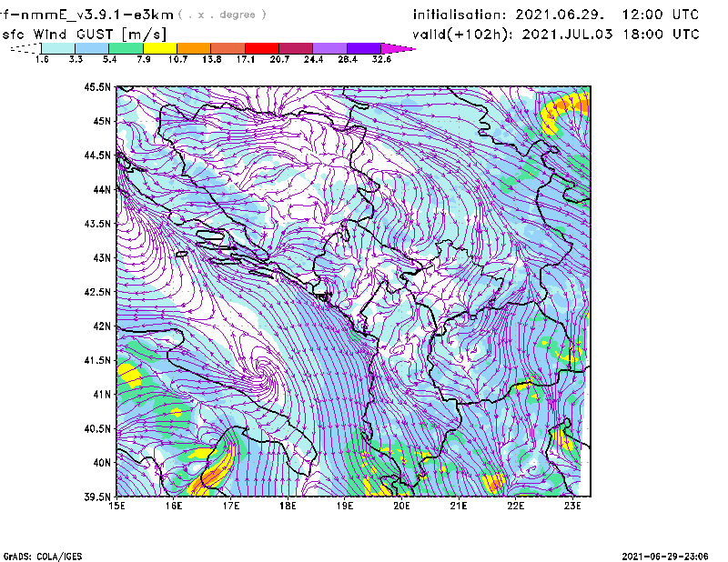
Task: Click the '43N' latitude label
Action: [x=102, y=257]
